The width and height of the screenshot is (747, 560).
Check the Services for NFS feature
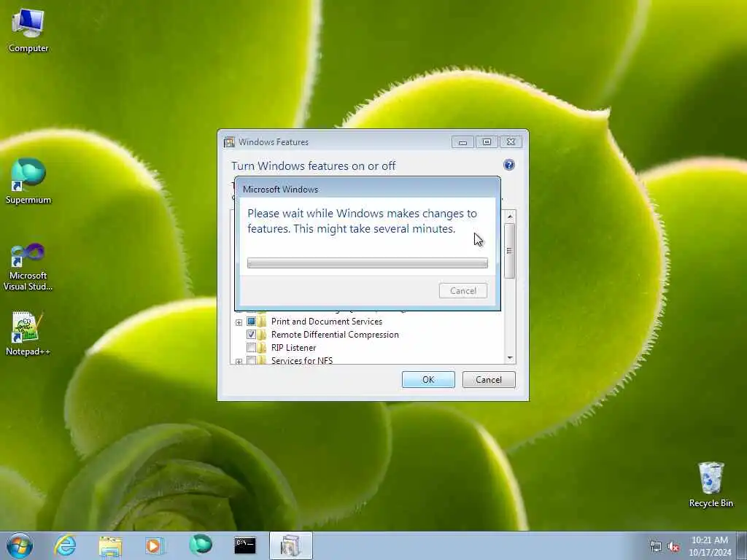251,360
